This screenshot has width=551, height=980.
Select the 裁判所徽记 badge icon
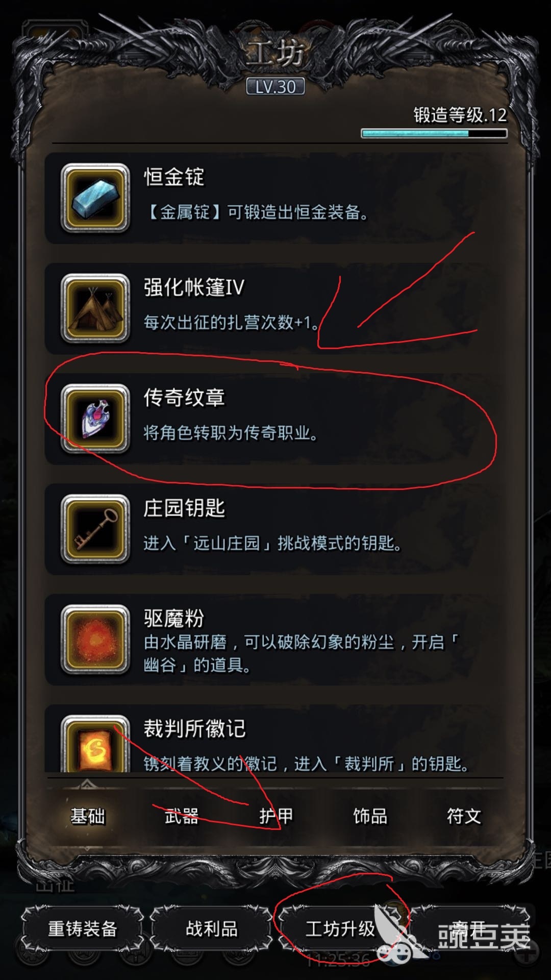pyautogui.click(x=95, y=743)
